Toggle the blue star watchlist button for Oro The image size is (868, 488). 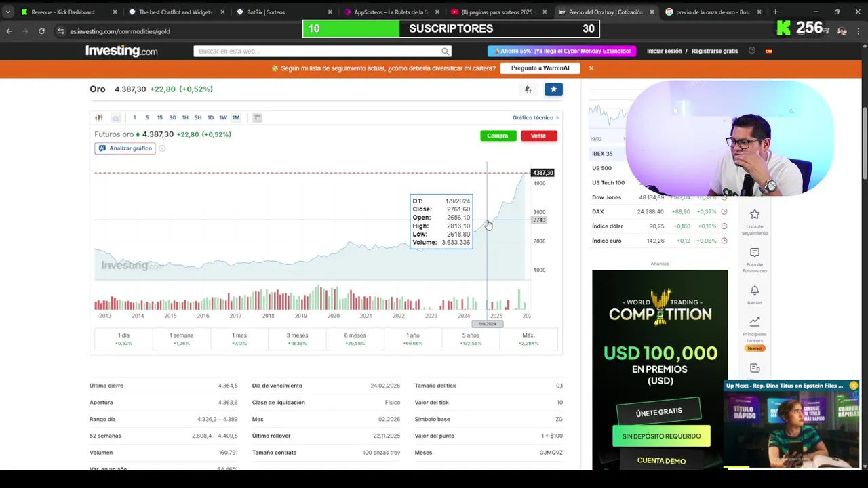pos(553,89)
